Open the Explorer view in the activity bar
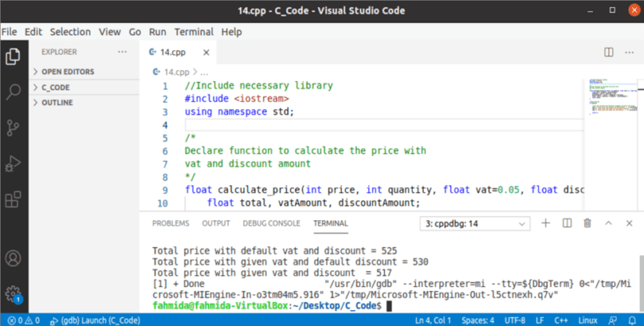This screenshot has height=326, width=644. pyautogui.click(x=13, y=56)
